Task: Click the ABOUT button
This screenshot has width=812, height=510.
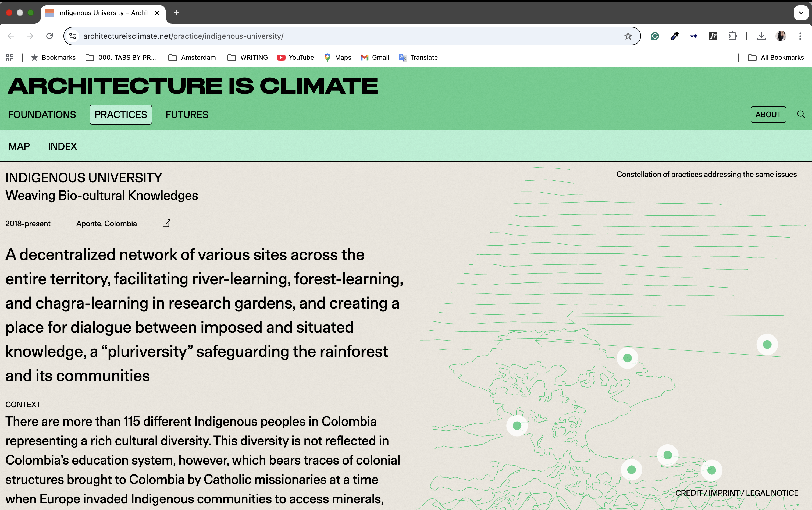Action: tap(768, 115)
